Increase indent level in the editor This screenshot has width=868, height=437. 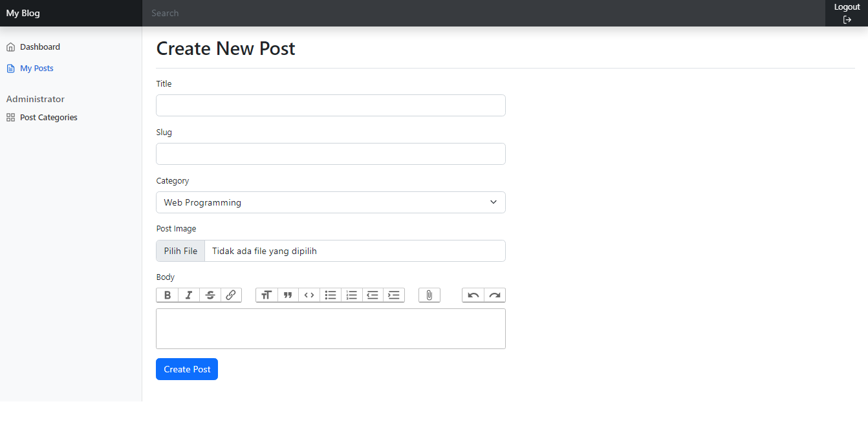[394, 295]
